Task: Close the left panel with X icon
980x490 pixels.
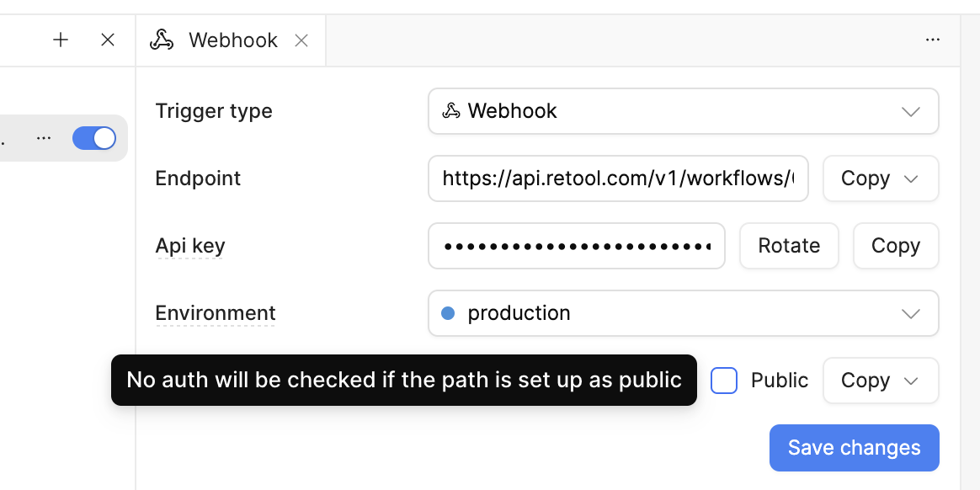Action: (108, 40)
